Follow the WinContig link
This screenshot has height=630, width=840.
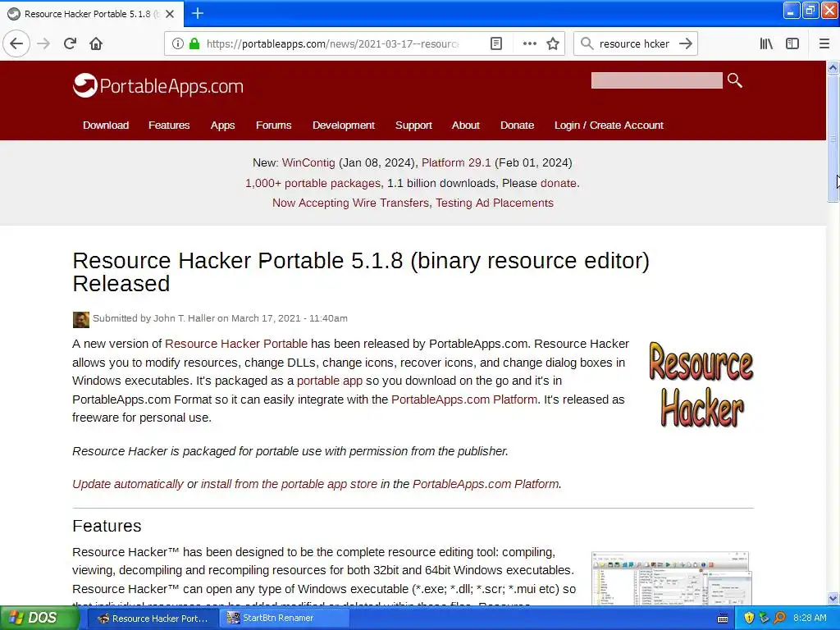[308, 163]
